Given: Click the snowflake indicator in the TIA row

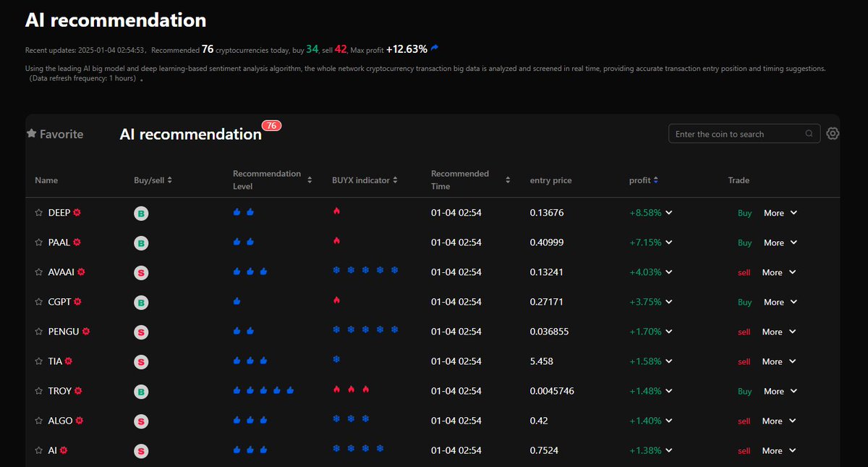Looking at the screenshot, I should pos(335,358).
